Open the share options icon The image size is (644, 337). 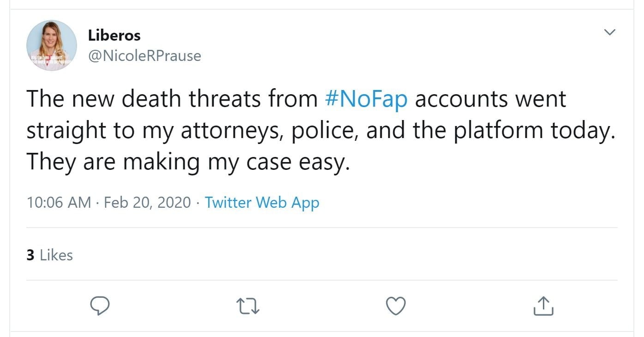tap(543, 306)
